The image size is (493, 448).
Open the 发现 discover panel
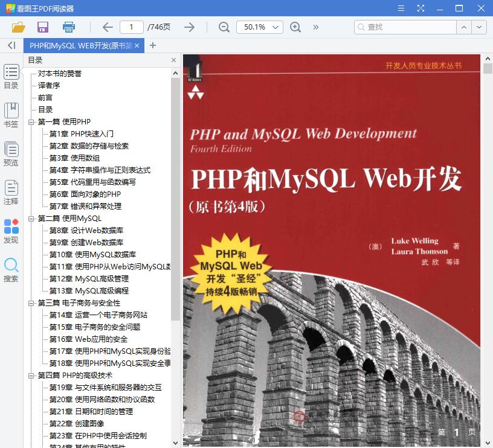(x=11, y=229)
